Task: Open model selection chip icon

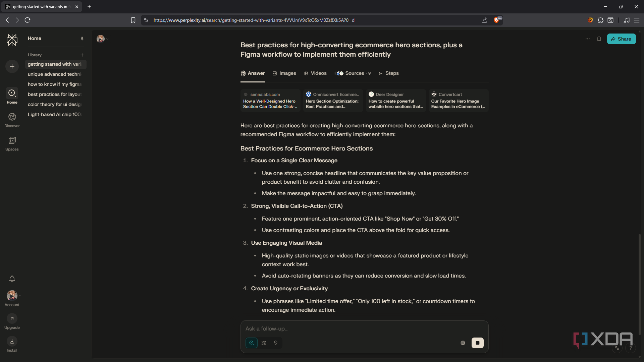Action: click(463, 343)
